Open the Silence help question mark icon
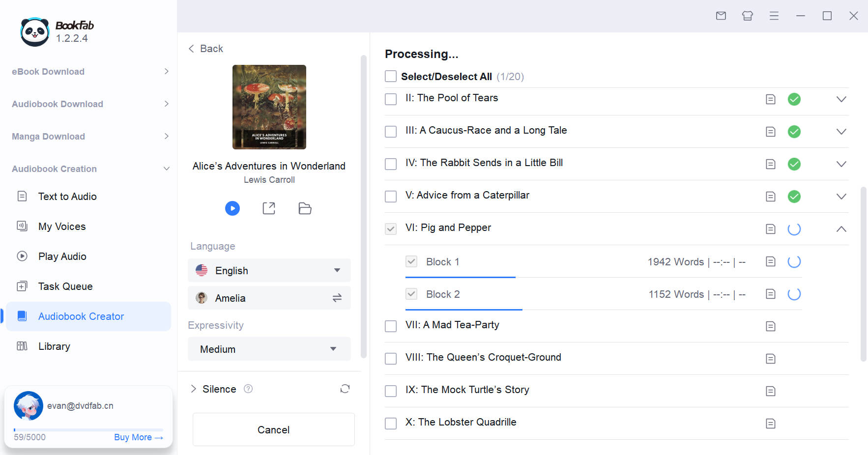Screen dimensions: 868x455 [x=248, y=389]
